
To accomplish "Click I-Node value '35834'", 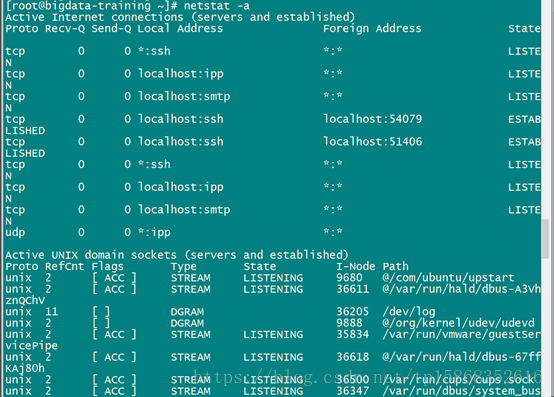I will tap(353, 334).
